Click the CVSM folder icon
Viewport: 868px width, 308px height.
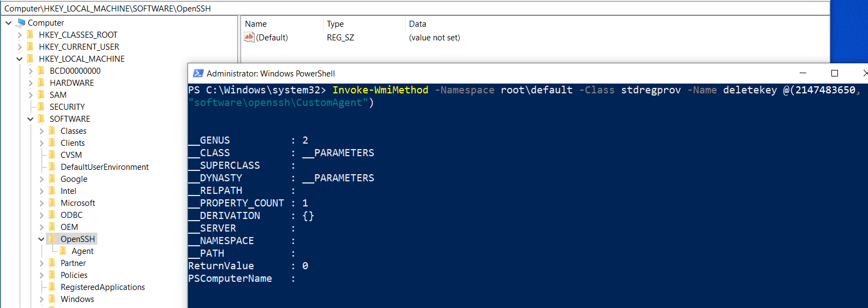(52, 155)
